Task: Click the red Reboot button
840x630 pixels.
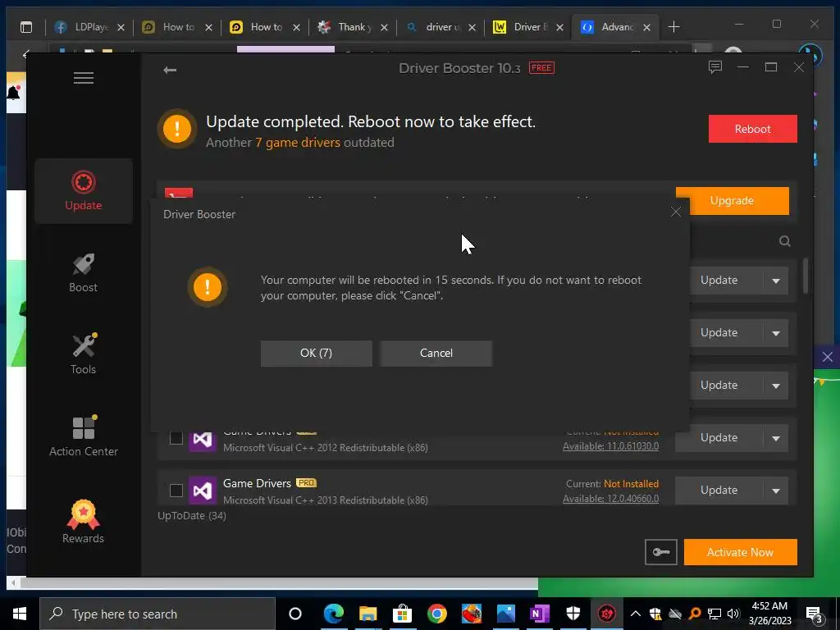Action: (753, 129)
